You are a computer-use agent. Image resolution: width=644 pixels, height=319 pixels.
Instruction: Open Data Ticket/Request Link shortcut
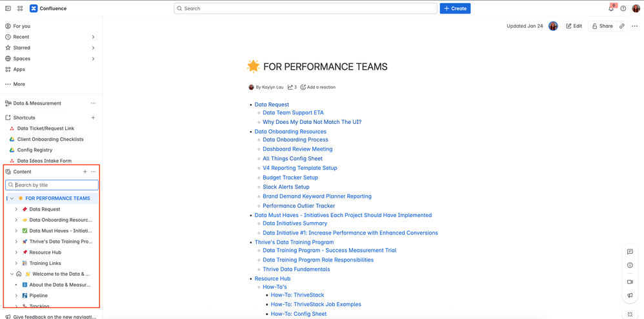tap(46, 129)
